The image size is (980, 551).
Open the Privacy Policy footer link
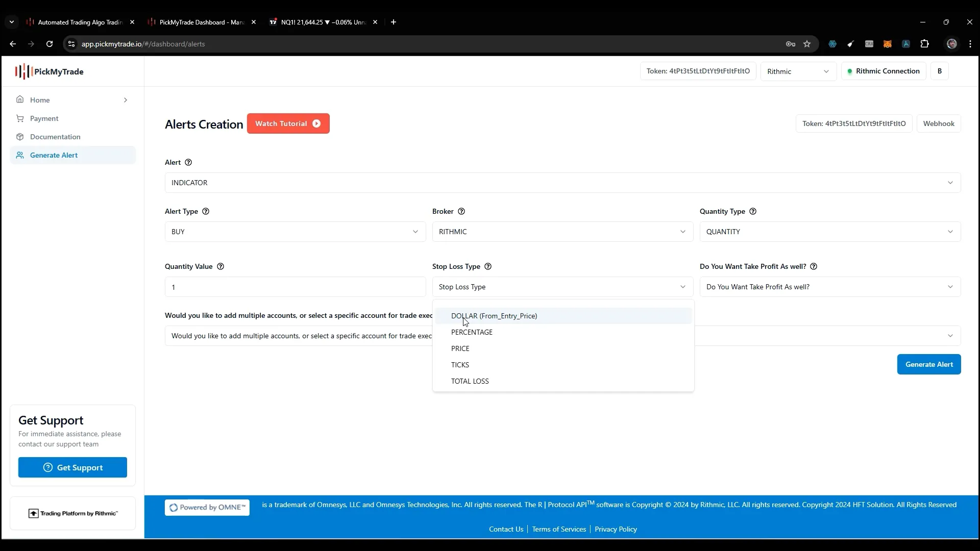(616, 529)
